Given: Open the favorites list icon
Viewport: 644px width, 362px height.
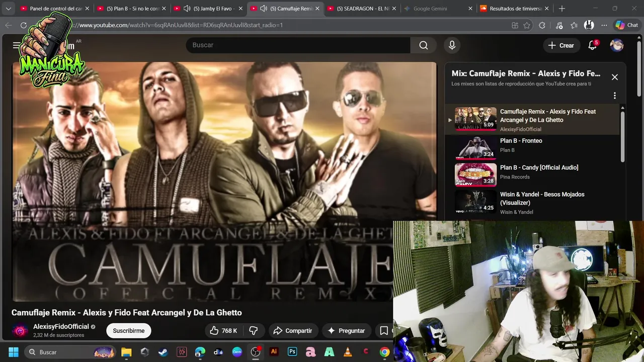Looking at the screenshot, I should point(574,25).
